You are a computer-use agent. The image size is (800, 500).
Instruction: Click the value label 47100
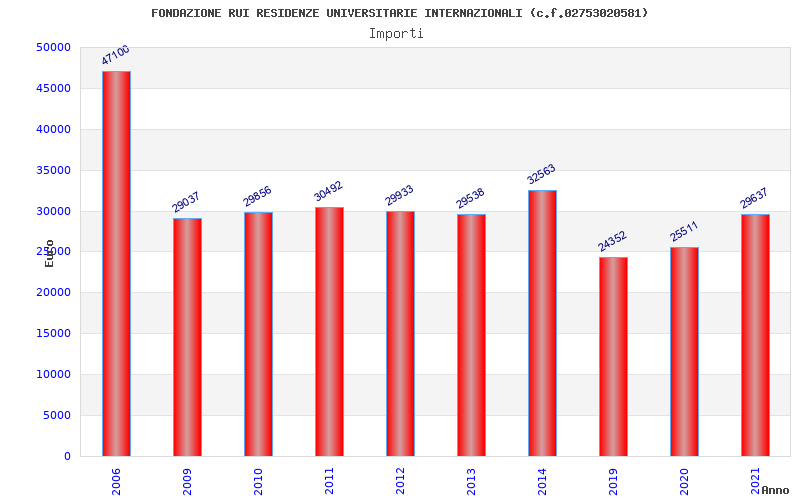pyautogui.click(x=115, y=55)
